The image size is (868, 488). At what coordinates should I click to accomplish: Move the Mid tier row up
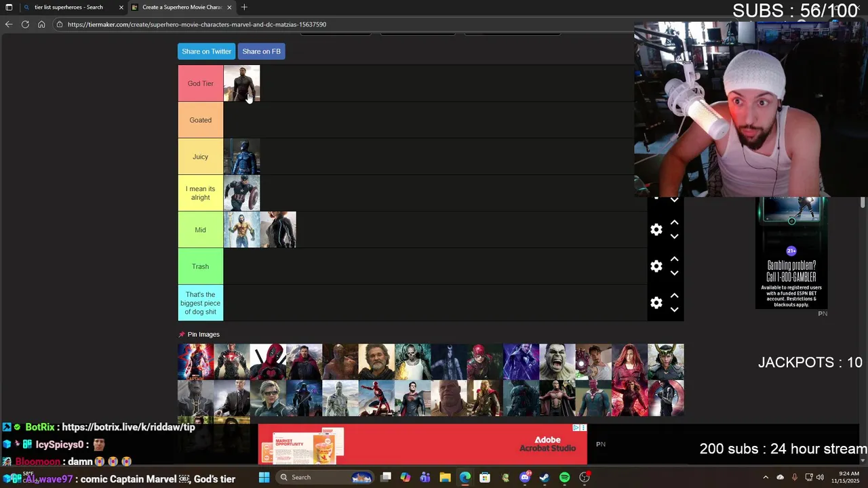[x=674, y=222]
